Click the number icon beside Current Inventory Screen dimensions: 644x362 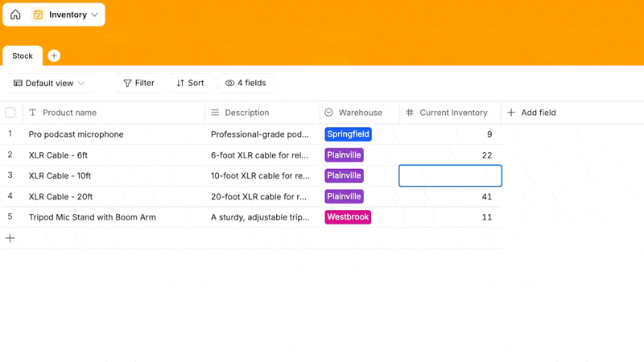tap(410, 113)
